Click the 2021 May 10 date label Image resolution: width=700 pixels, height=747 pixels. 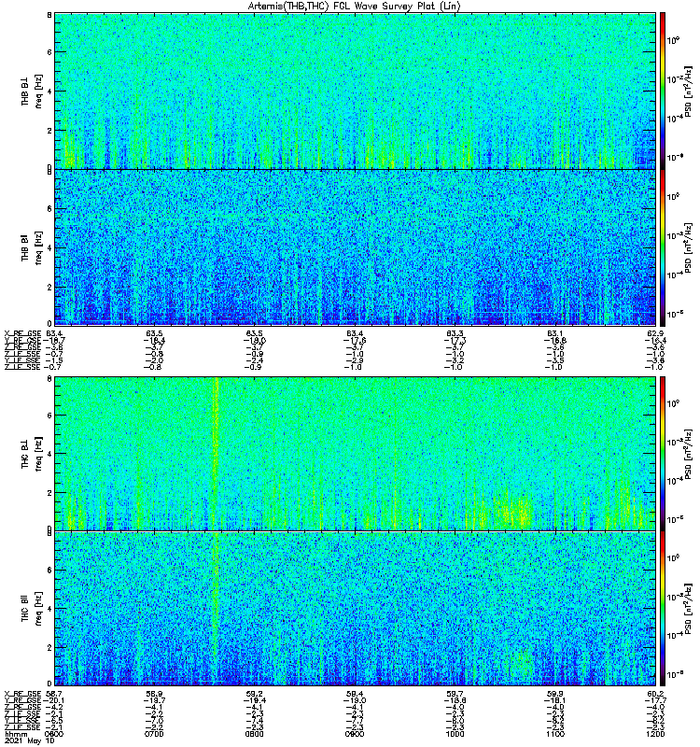click(30, 741)
